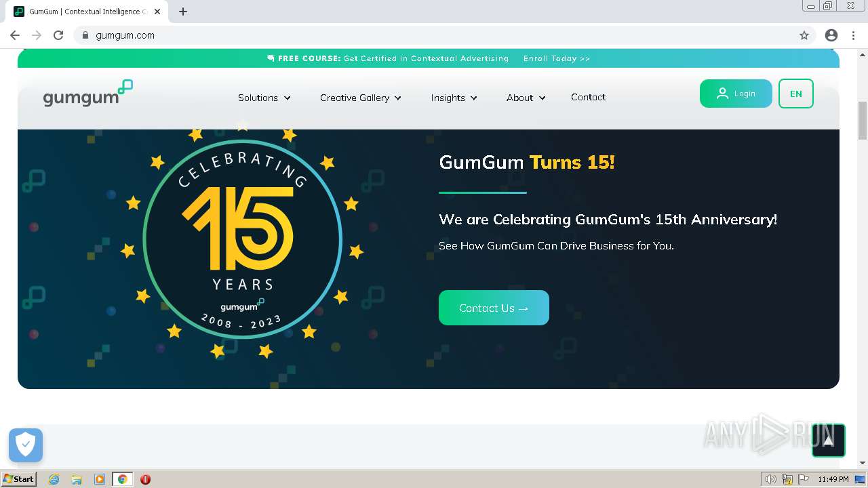Image resolution: width=868 pixels, height=488 pixels.
Task: Click the Login button
Action: pos(736,94)
